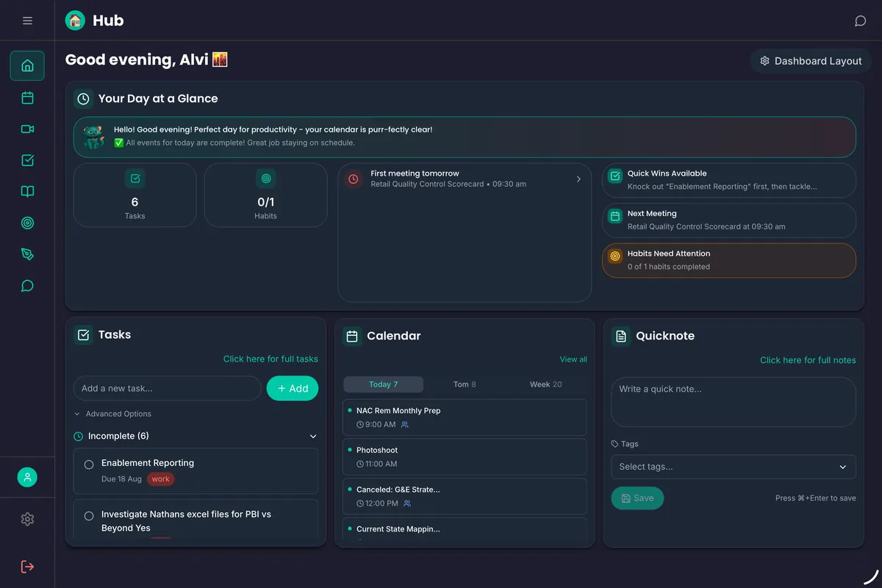Click the Add task button
The height and width of the screenshot is (588, 882).
pyautogui.click(x=293, y=389)
